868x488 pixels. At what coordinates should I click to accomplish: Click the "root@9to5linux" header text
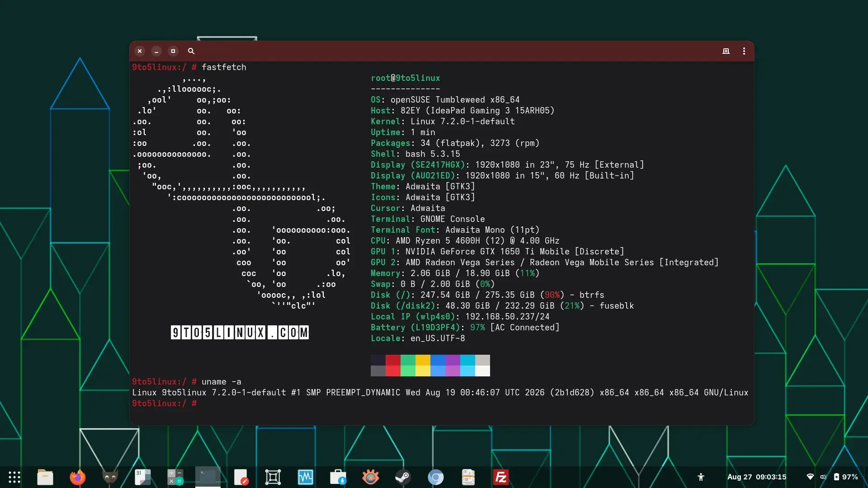tap(405, 78)
